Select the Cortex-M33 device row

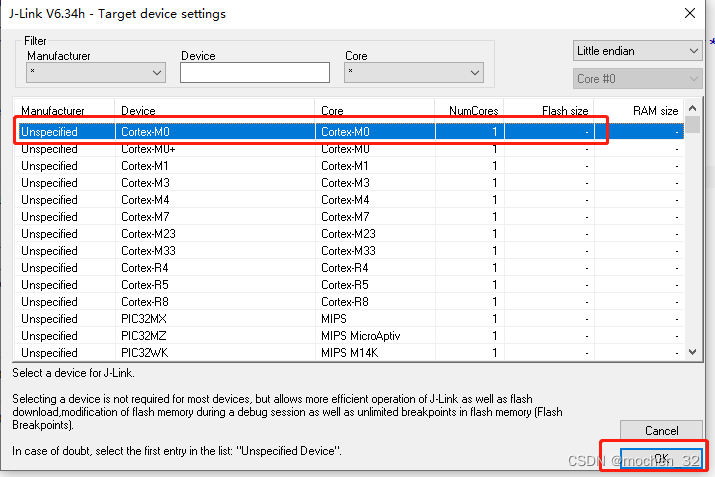[x=350, y=251]
